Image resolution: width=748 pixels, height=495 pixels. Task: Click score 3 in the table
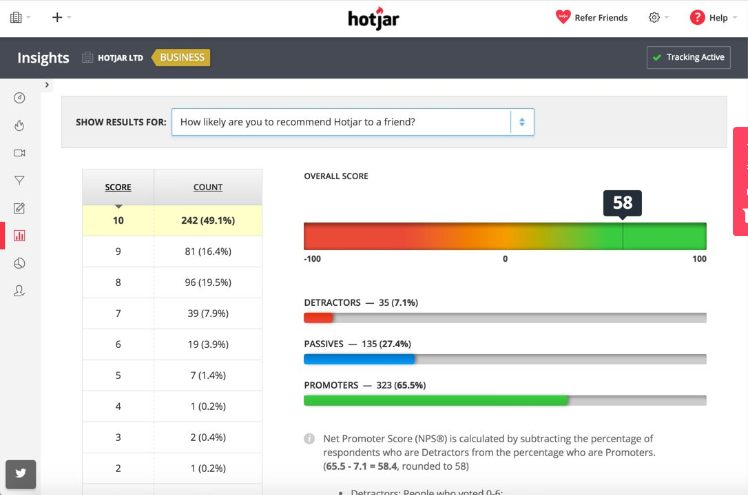[x=118, y=437]
